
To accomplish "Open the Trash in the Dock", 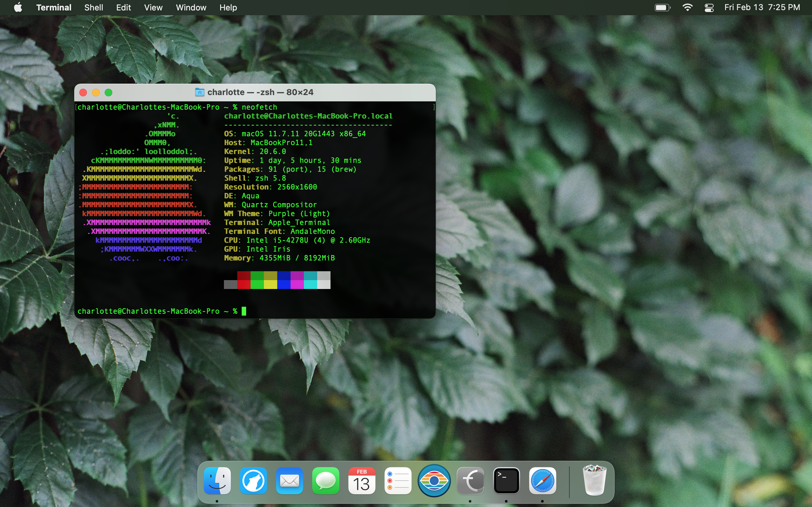I will (x=595, y=481).
